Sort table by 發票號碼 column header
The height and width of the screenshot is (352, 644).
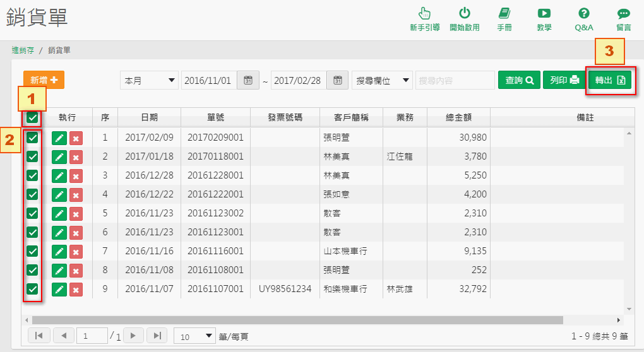[285, 117]
